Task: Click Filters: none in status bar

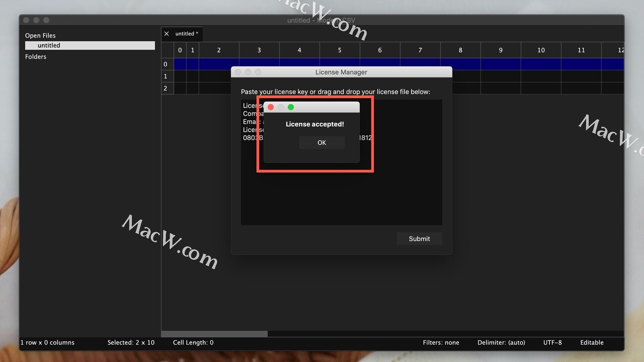Action: coord(441,343)
